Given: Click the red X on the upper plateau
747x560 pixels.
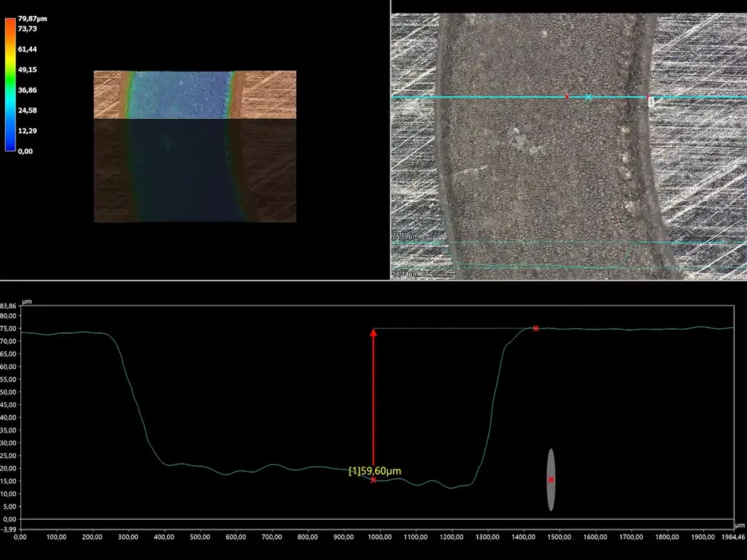Looking at the screenshot, I should (x=536, y=328).
